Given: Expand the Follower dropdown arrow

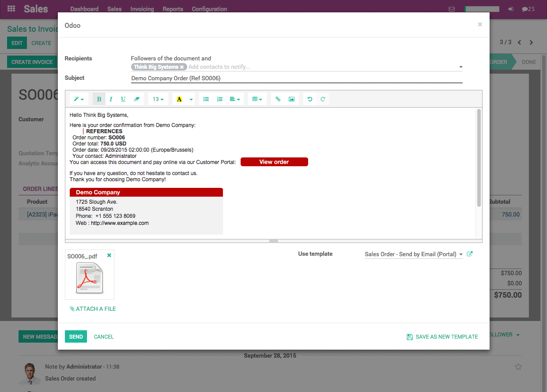Looking at the screenshot, I should [518, 335].
